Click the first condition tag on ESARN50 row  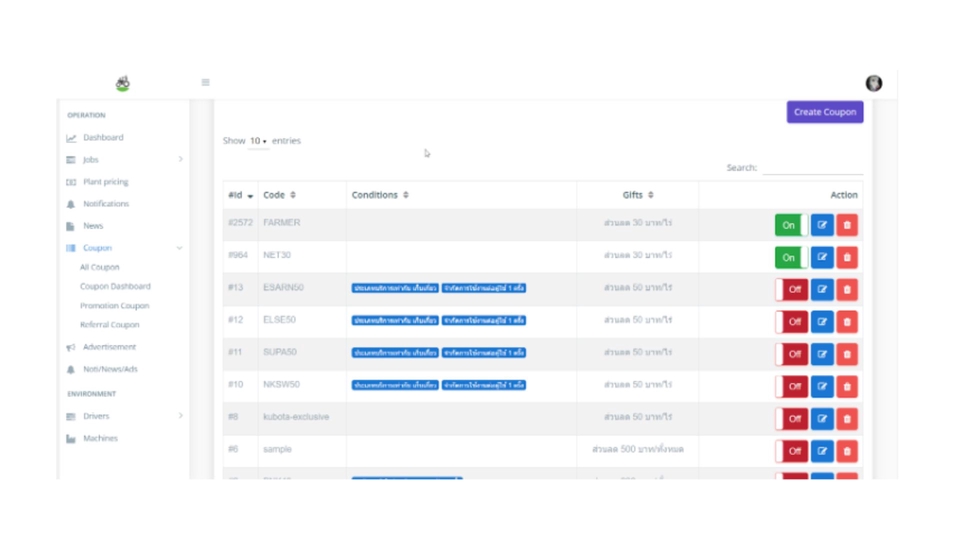point(395,288)
